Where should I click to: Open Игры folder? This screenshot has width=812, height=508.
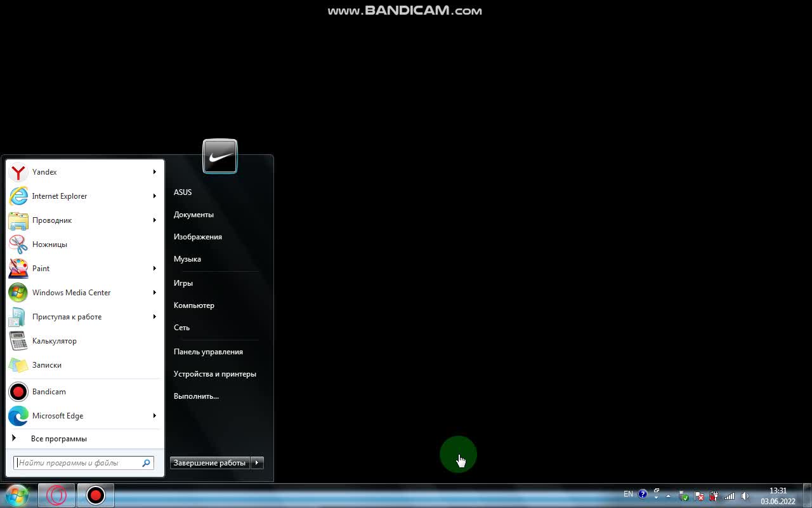tap(183, 283)
